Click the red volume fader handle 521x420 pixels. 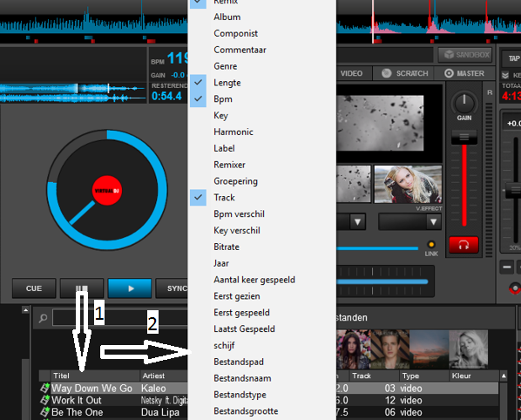[x=463, y=137]
